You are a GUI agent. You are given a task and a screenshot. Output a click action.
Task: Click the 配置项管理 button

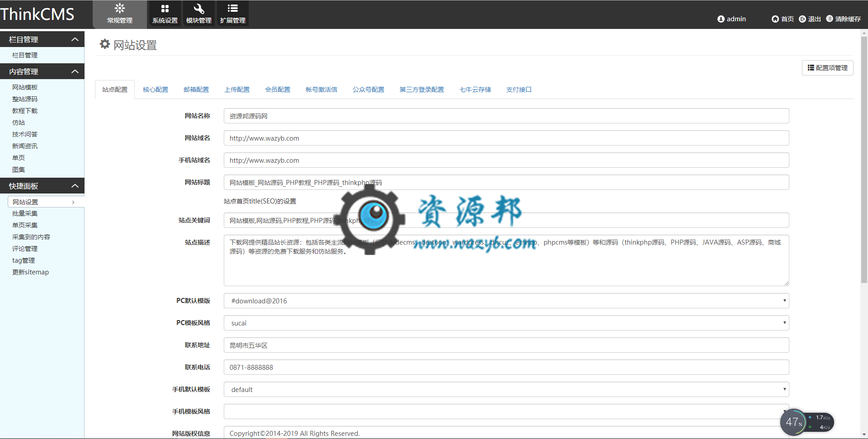pos(827,68)
